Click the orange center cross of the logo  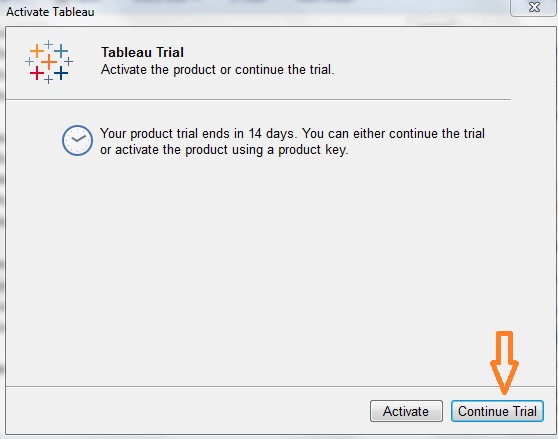(x=49, y=62)
